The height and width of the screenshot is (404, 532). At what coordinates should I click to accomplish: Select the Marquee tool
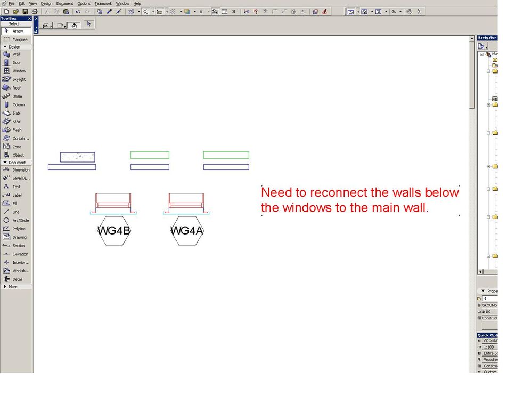(16, 39)
